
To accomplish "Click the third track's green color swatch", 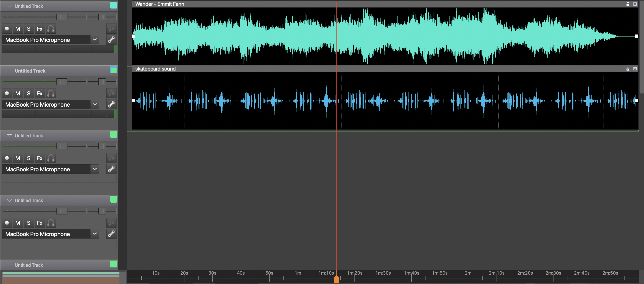I will click(114, 135).
